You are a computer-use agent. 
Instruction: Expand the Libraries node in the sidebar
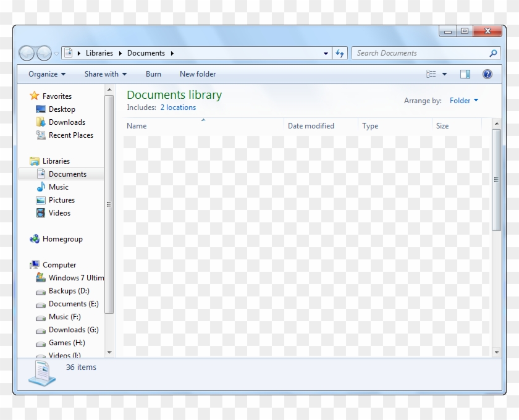[x=28, y=161]
